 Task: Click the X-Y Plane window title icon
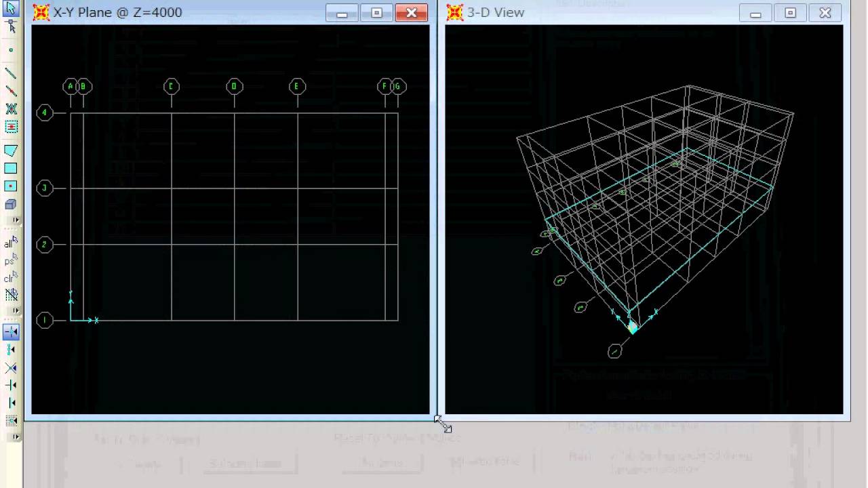41,12
